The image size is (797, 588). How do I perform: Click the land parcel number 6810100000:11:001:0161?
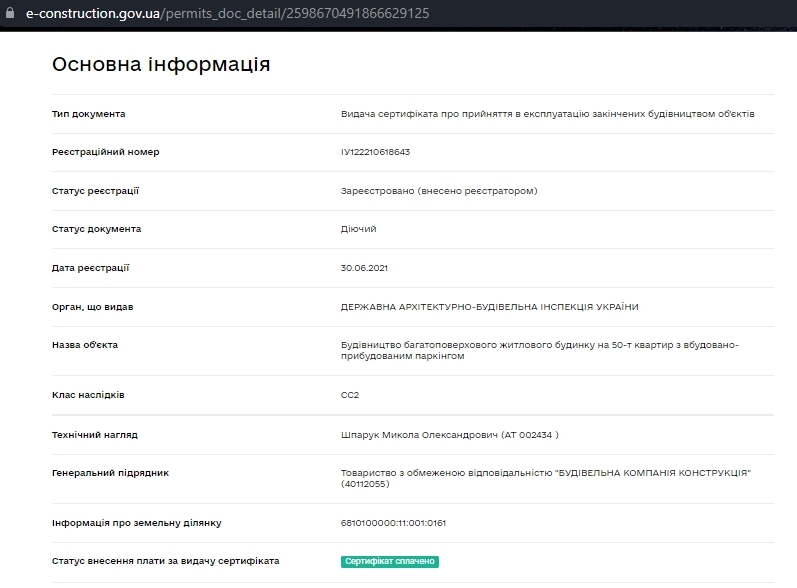tap(393, 523)
